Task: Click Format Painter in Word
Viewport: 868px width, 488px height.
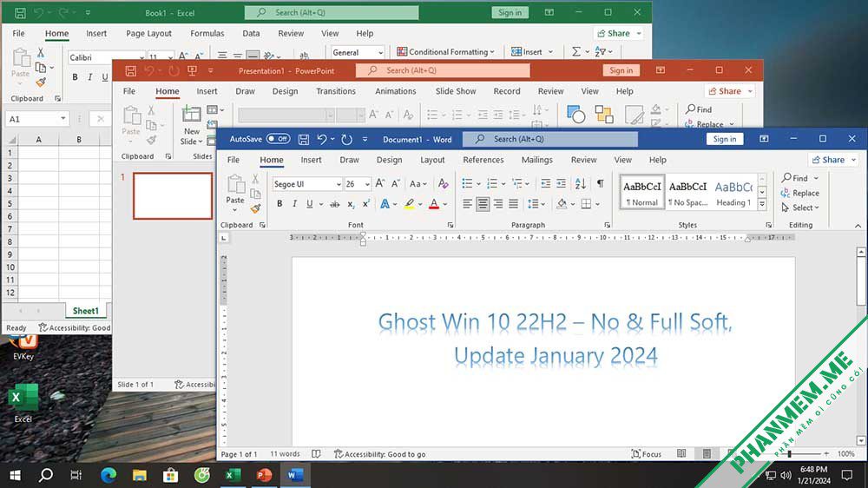Action: pyautogui.click(x=255, y=208)
